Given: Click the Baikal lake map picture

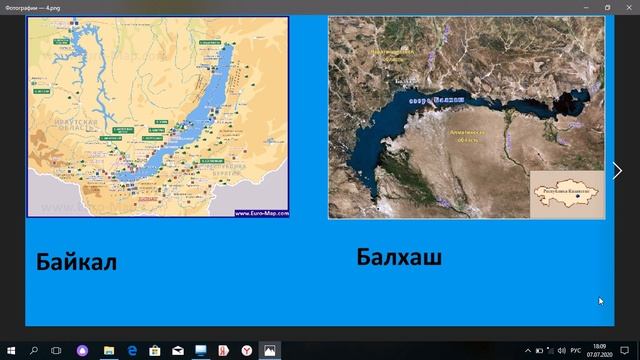Looking at the screenshot, I should tap(158, 116).
